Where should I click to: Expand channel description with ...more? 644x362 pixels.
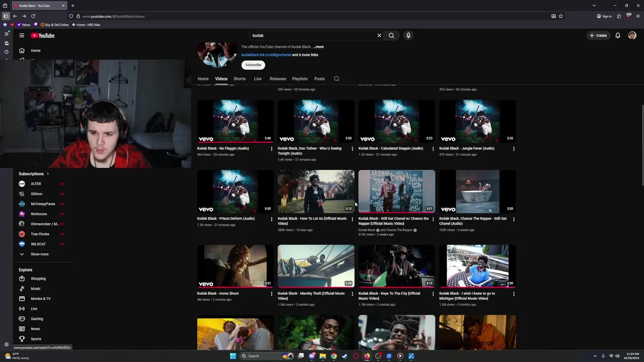click(x=318, y=47)
